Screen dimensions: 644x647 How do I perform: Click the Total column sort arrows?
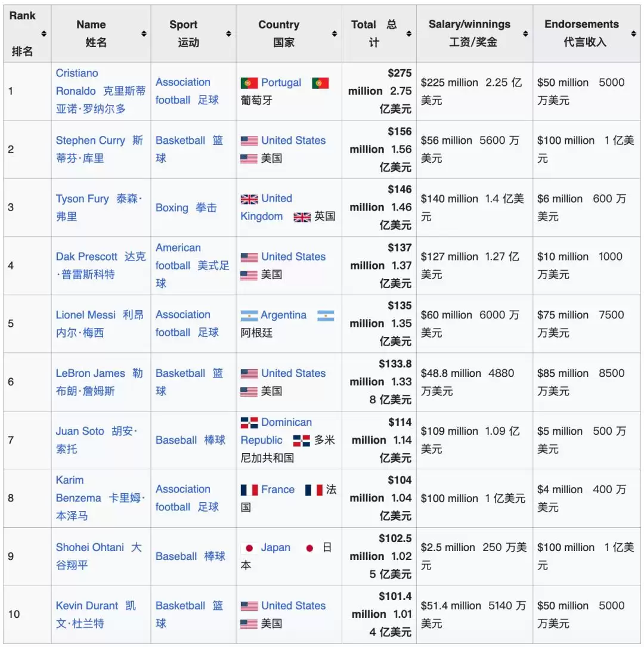pyautogui.click(x=409, y=33)
